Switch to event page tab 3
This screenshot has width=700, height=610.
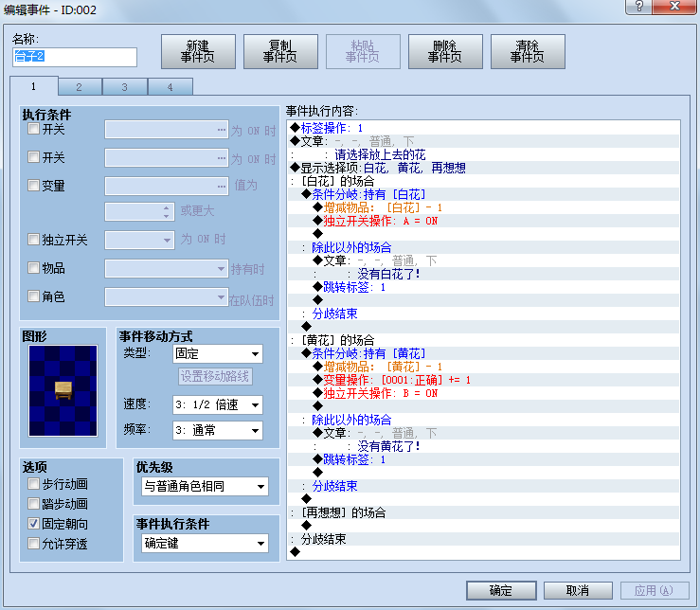tap(124, 87)
